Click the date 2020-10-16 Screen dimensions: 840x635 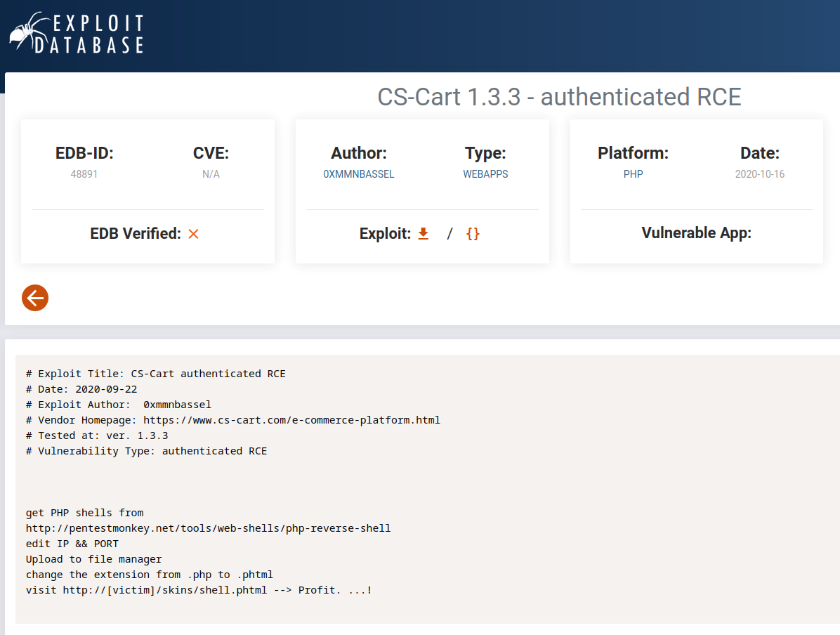coord(760,174)
